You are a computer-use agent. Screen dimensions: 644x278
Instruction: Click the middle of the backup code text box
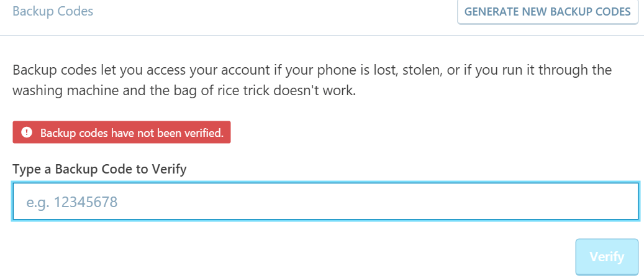click(x=325, y=202)
